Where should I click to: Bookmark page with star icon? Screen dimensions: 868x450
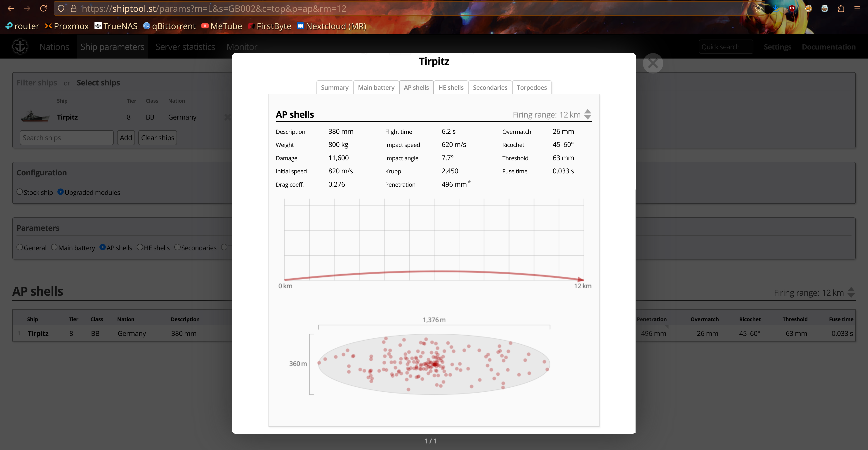tap(758, 8)
